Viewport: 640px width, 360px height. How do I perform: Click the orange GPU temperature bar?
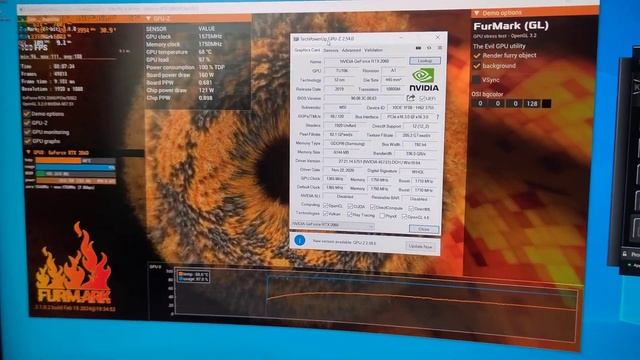tap(58, 161)
